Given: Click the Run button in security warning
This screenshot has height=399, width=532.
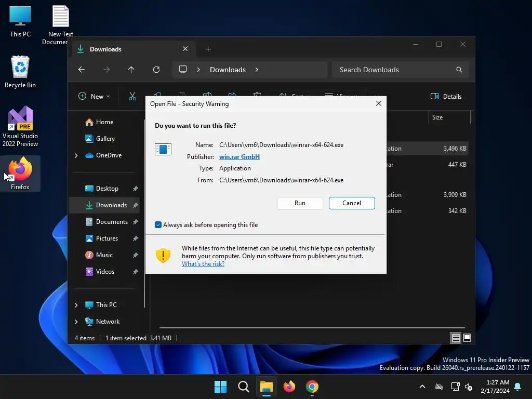Looking at the screenshot, I should tap(300, 203).
